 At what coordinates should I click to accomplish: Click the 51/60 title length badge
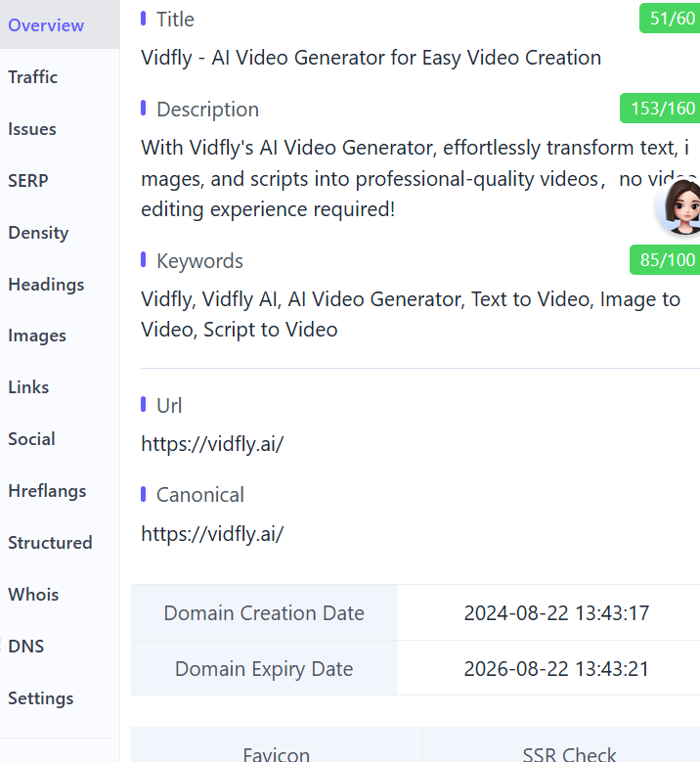coord(670,19)
